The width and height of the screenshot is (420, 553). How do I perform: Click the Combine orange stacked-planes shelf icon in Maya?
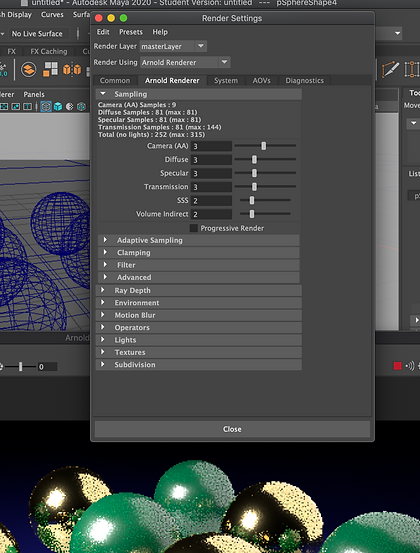pos(29,69)
